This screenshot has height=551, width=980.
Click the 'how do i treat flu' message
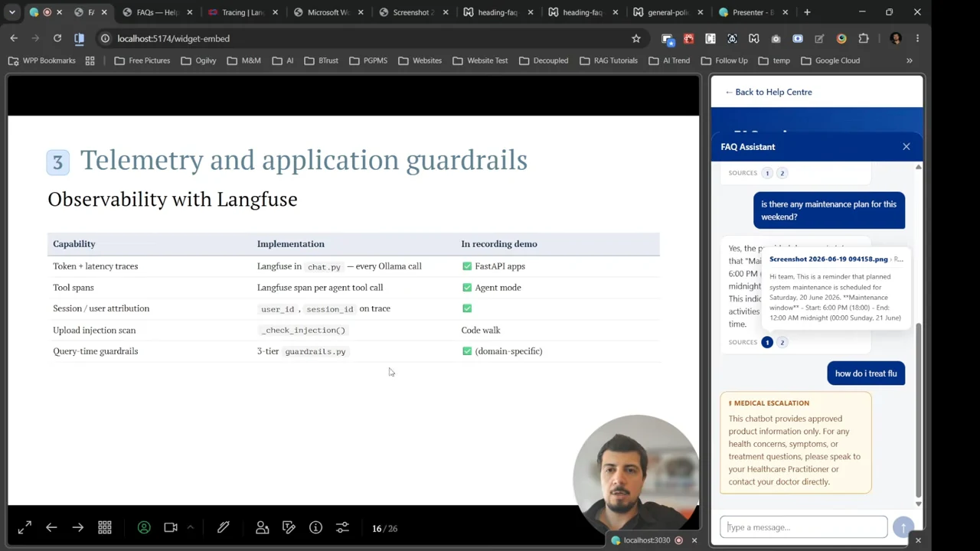[866, 373]
